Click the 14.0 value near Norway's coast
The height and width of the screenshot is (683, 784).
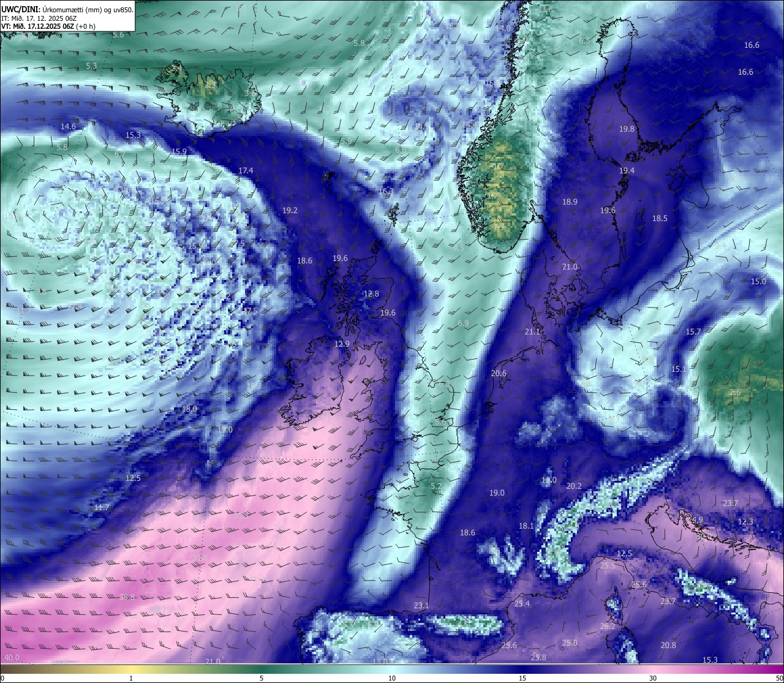(503, 29)
